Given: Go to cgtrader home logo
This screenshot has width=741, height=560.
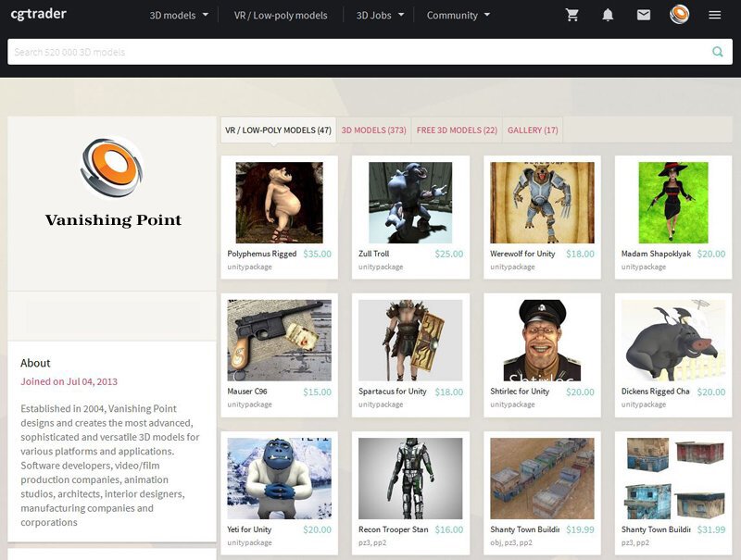Looking at the screenshot, I should [x=38, y=14].
